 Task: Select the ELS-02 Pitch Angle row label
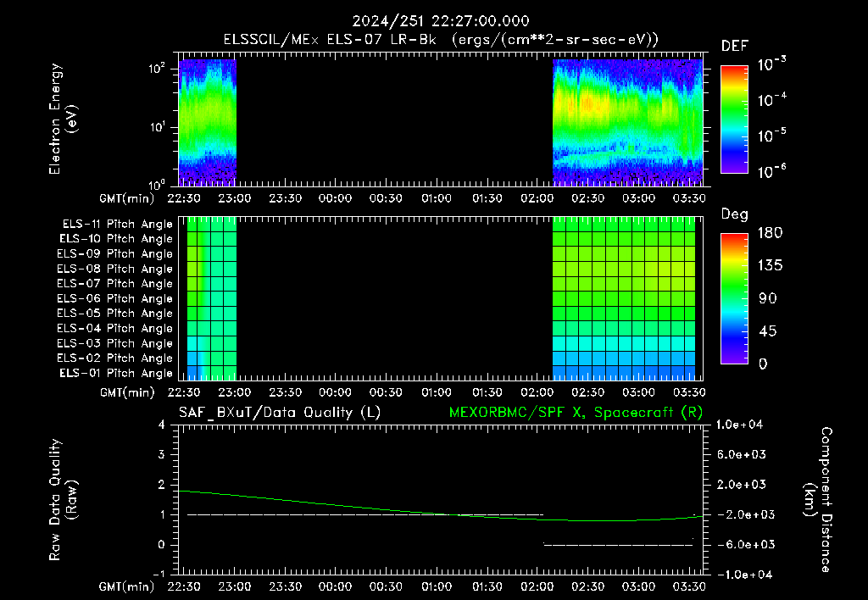114,358
